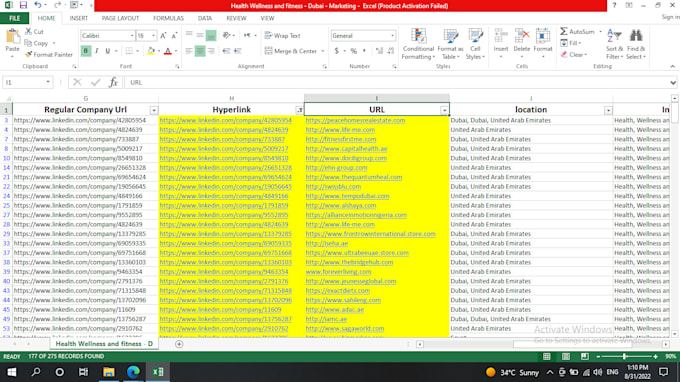The width and height of the screenshot is (680, 382).
Task: Select the Health Wellness and fitness sheet tab
Action: (x=104, y=343)
